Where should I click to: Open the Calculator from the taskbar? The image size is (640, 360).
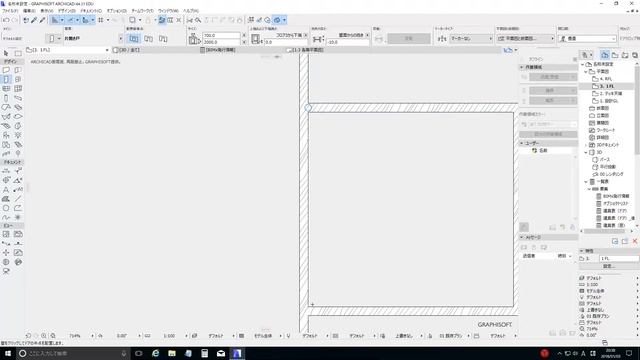(204, 353)
